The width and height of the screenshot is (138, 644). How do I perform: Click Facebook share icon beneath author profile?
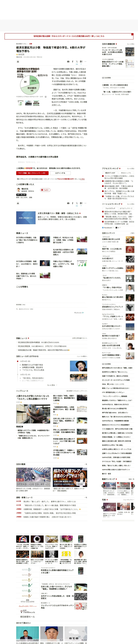73,203
